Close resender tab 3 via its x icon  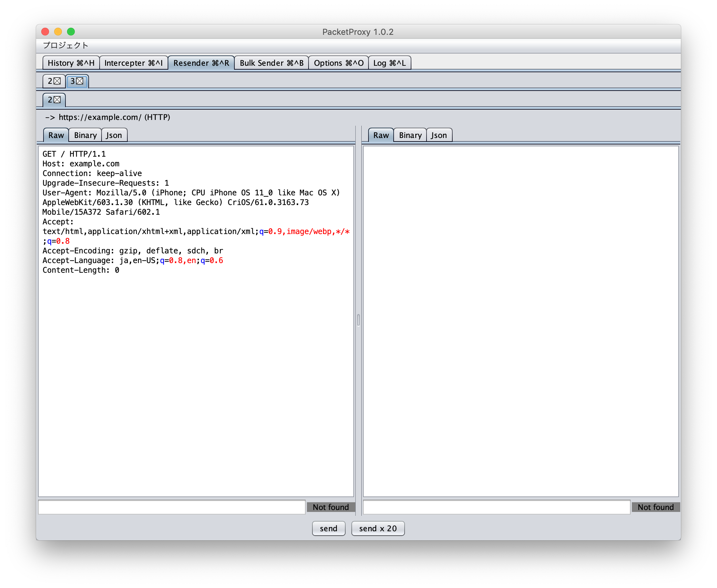[80, 81]
